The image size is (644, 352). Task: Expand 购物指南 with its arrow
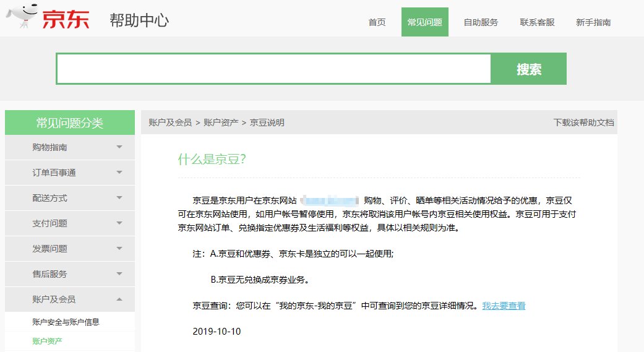click(119, 147)
